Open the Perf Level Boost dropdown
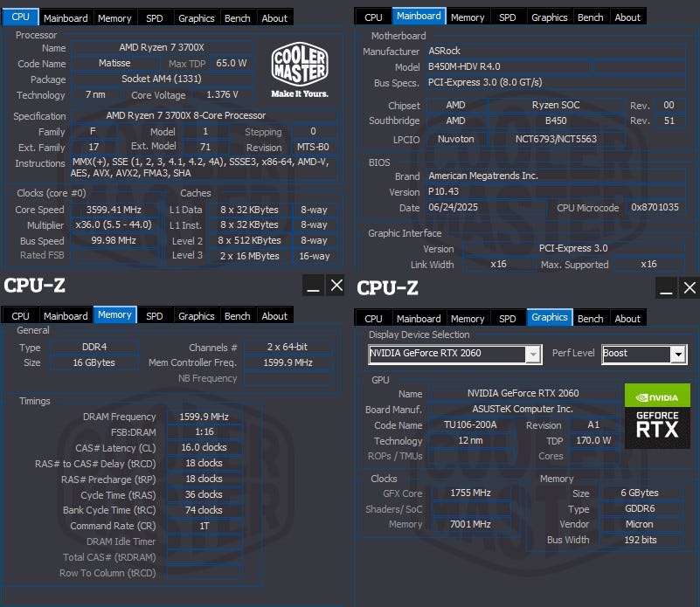 (x=644, y=355)
